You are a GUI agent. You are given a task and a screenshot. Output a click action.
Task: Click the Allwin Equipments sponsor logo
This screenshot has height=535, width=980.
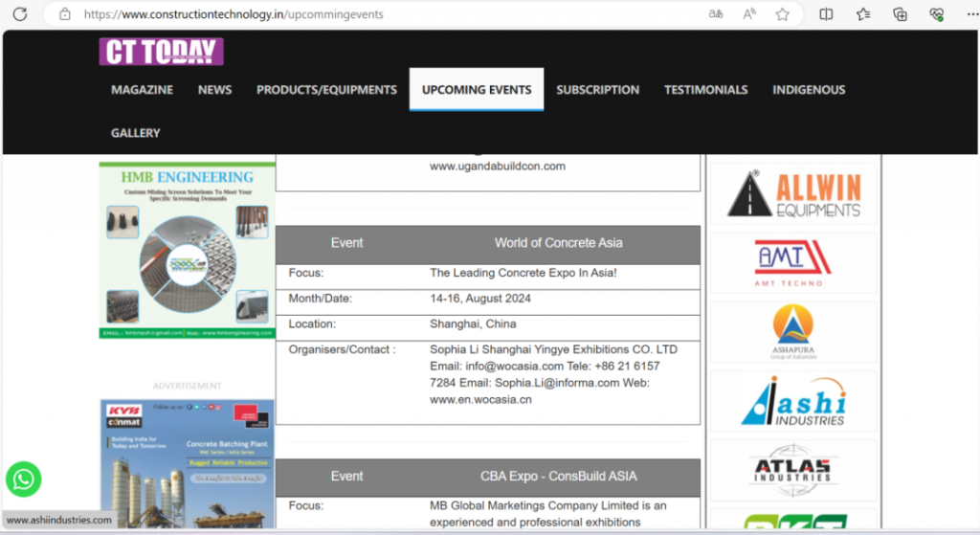(792, 193)
